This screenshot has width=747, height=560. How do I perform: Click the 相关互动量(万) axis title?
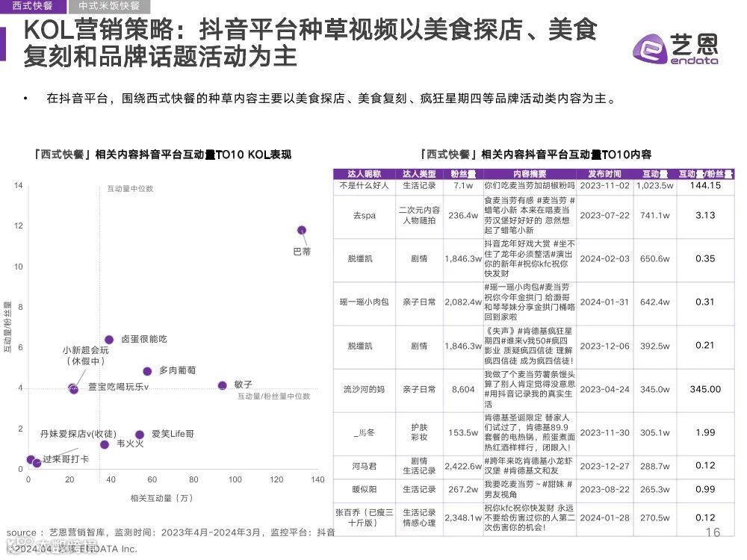[162, 498]
